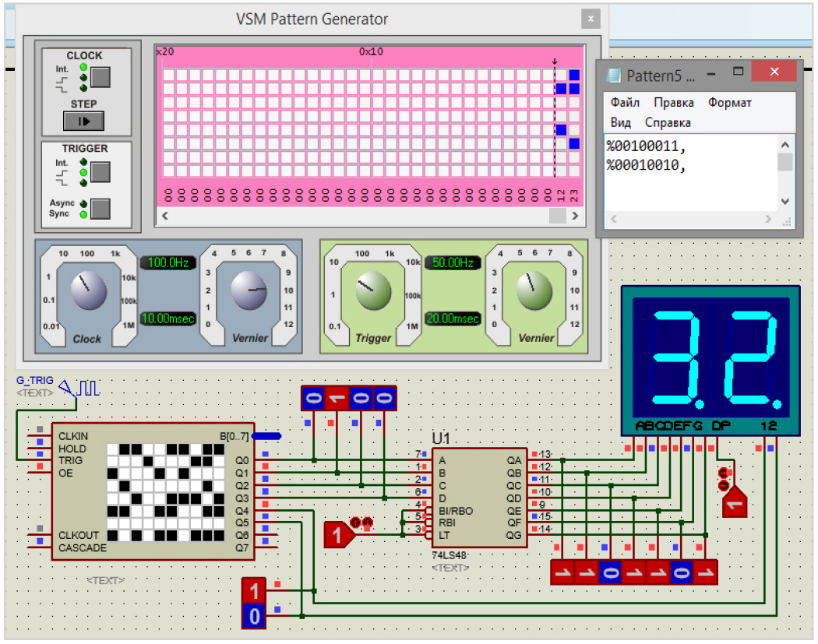818x644 pixels.
Task: Open the Файл menu in Notepad
Action: 625,102
